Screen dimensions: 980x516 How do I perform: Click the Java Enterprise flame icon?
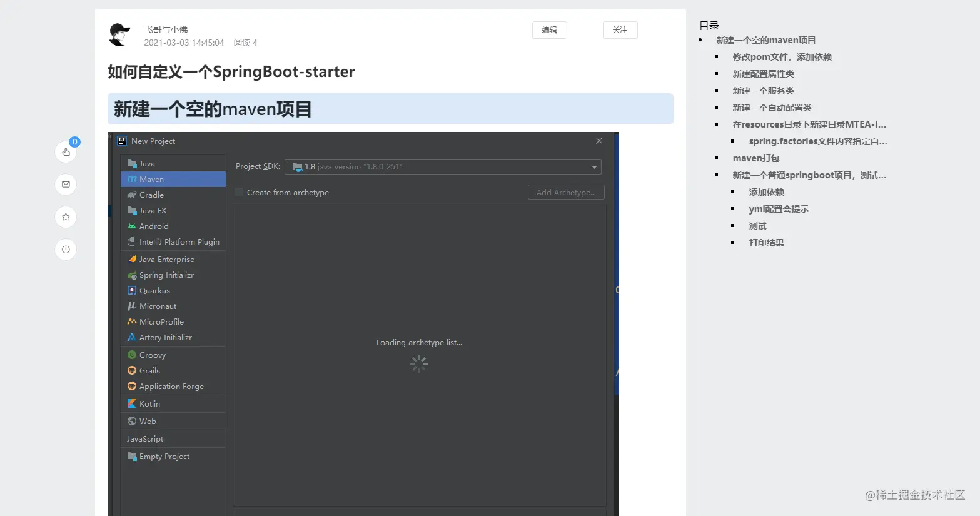132,259
